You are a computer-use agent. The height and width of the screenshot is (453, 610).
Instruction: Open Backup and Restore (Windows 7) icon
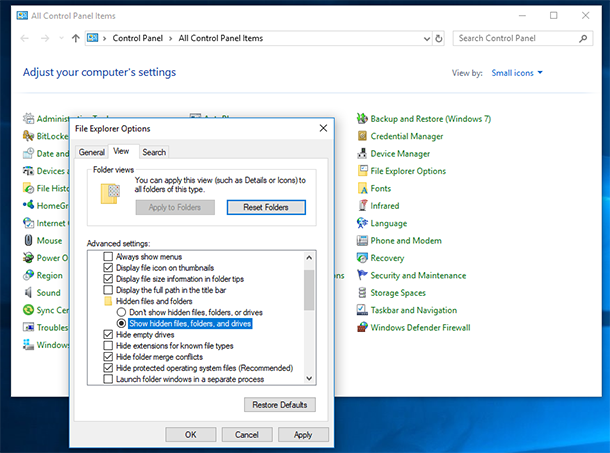[362, 119]
